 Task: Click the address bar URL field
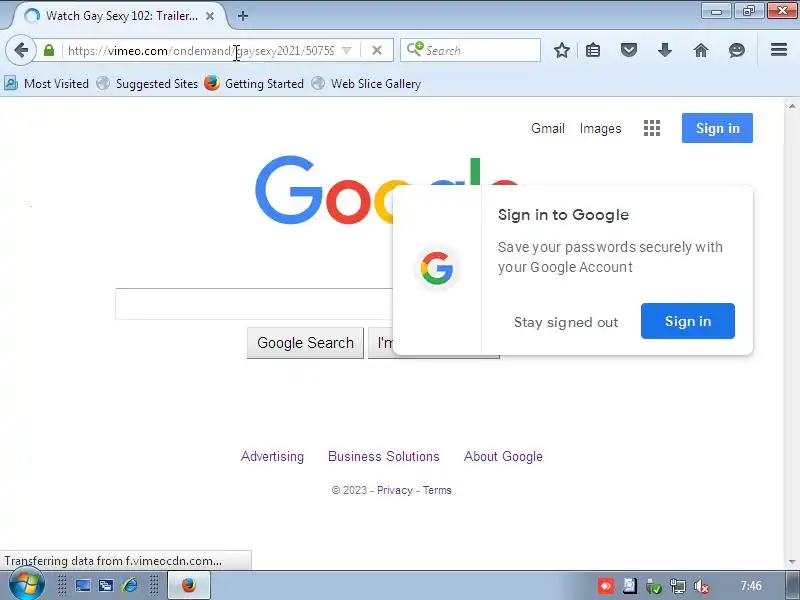201,51
